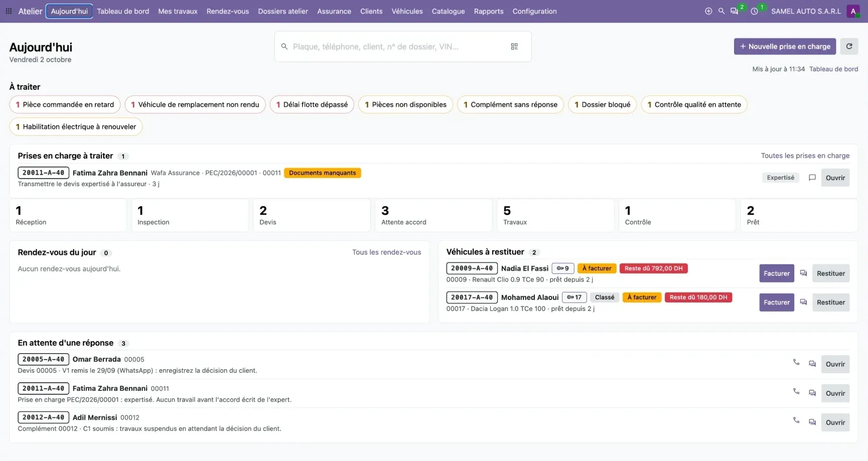This screenshot has height=461, width=868.
Task: Open Toutes les prises en charge link
Action: (805, 156)
